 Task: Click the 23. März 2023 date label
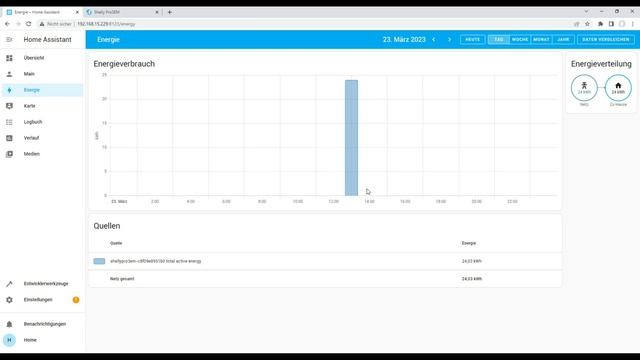pos(404,40)
